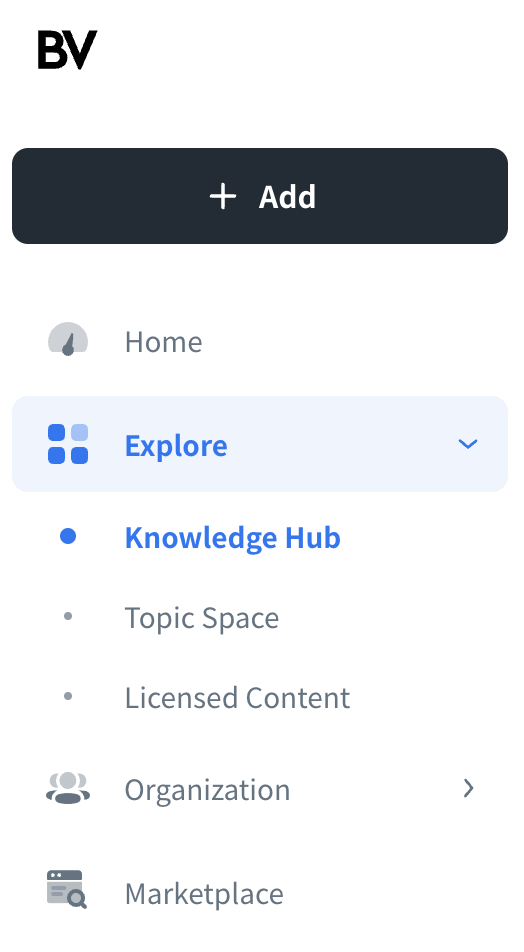This screenshot has width=524, height=952.
Task: Click the Home gauge icon
Action: click(x=68, y=339)
